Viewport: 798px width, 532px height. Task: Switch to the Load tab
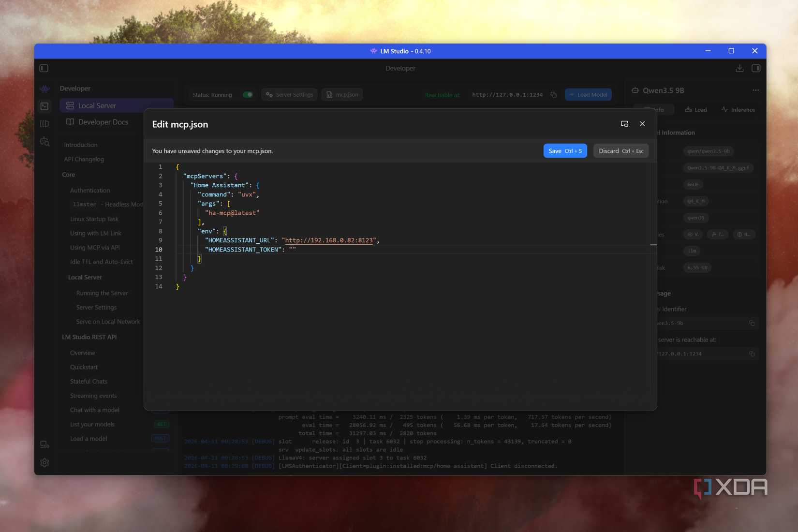click(696, 110)
